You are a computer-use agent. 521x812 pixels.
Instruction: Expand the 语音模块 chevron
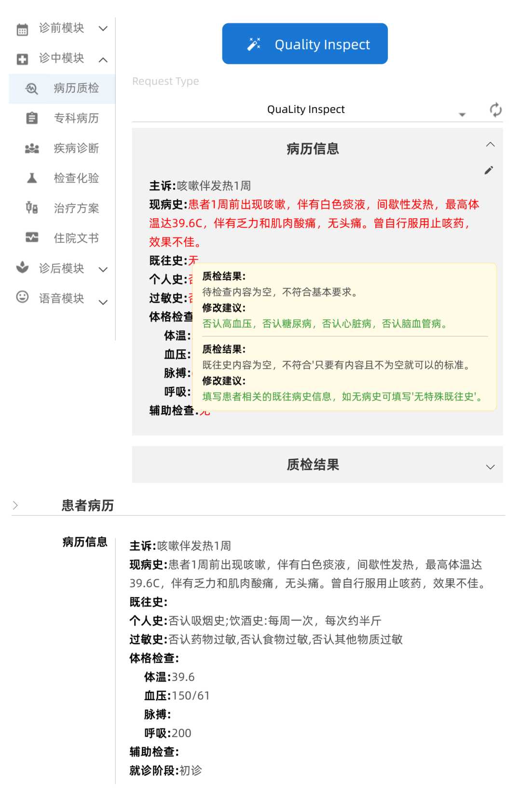coord(103,302)
